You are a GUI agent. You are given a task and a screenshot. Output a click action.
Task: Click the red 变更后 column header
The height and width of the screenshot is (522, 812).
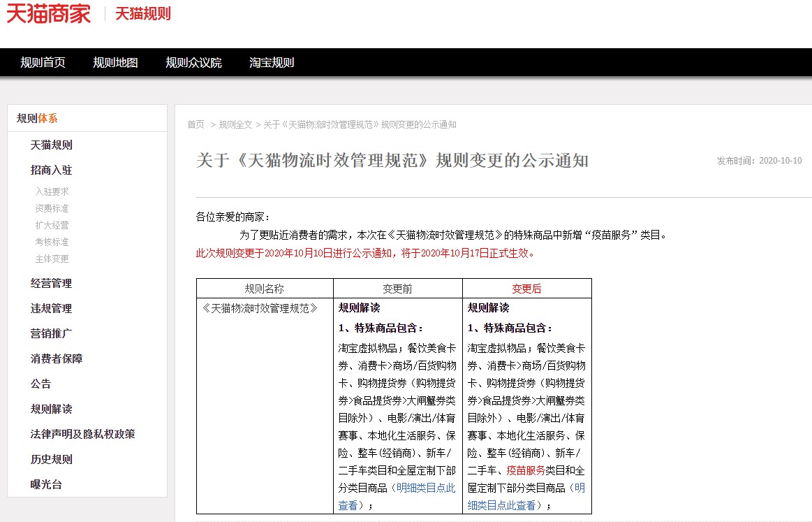click(526, 289)
